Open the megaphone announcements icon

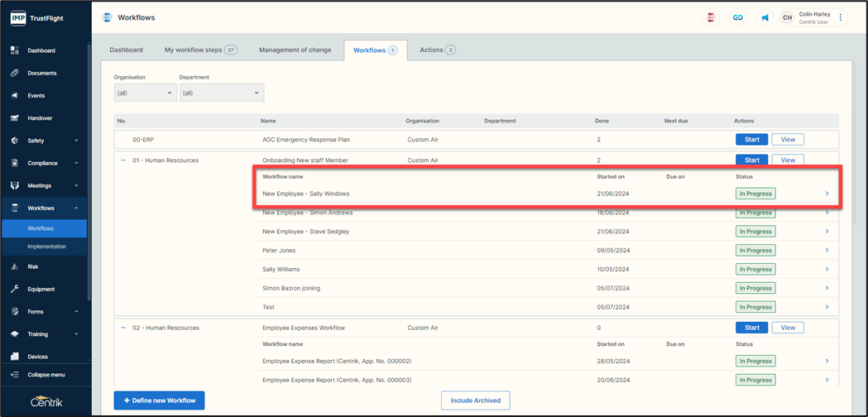coord(765,17)
